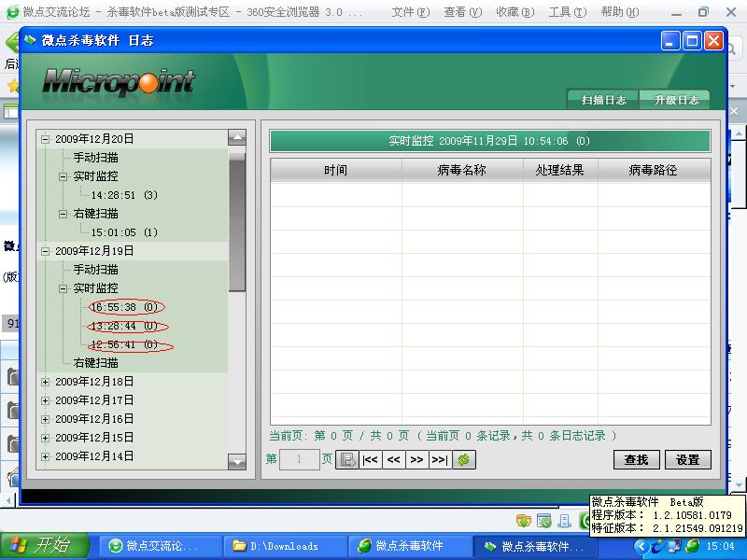Open the browser's 文件 menu
747x560 pixels.
point(411,12)
